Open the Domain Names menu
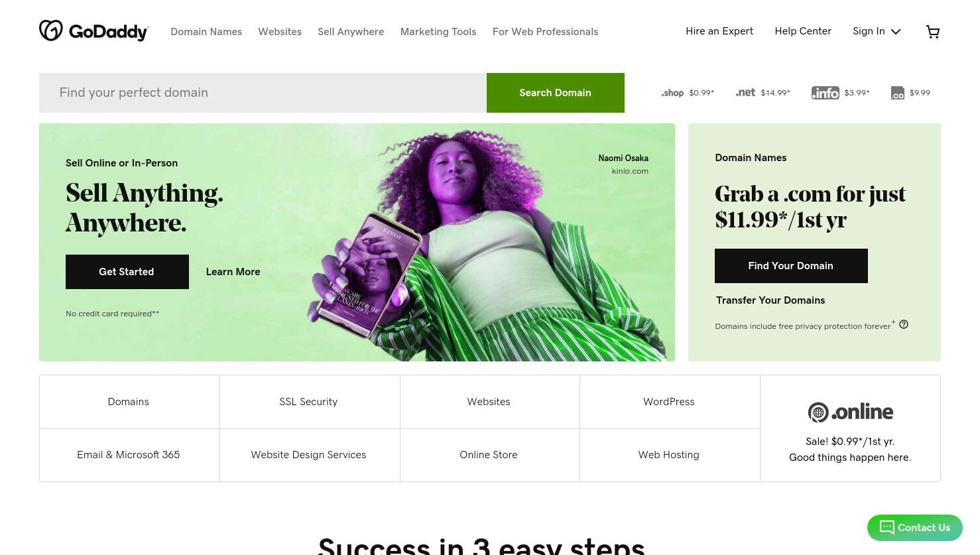980x555 pixels. pos(206,32)
